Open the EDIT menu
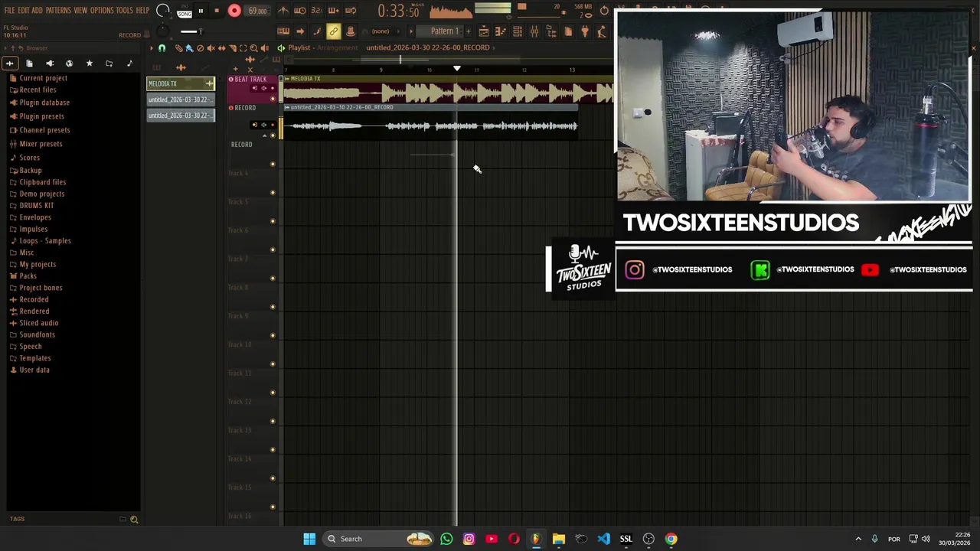This screenshot has height=551, width=980. point(23,11)
